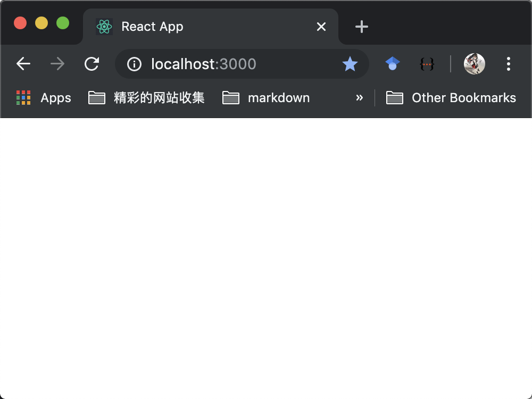Click the green fullscreen window button
The height and width of the screenshot is (399, 532).
[x=63, y=23]
